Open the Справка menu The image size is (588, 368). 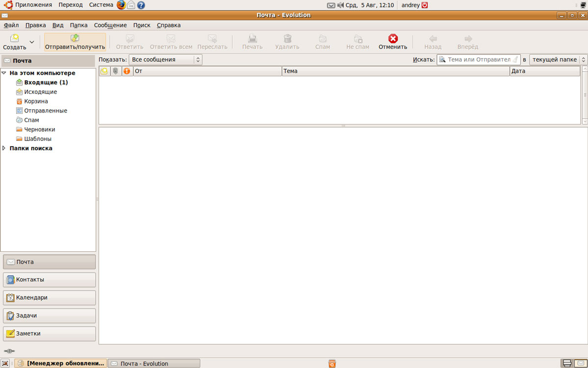169,25
